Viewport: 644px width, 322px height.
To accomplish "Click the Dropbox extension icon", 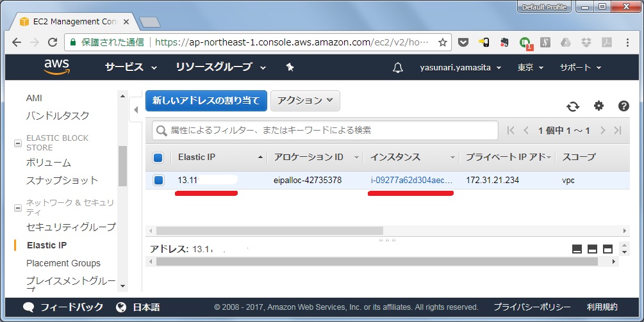I will [x=586, y=42].
